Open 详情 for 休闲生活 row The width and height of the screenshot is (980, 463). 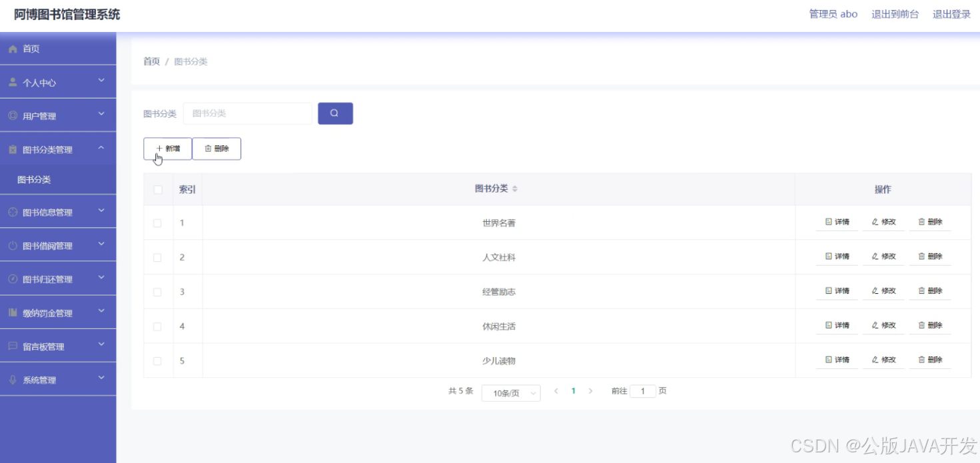tap(837, 325)
